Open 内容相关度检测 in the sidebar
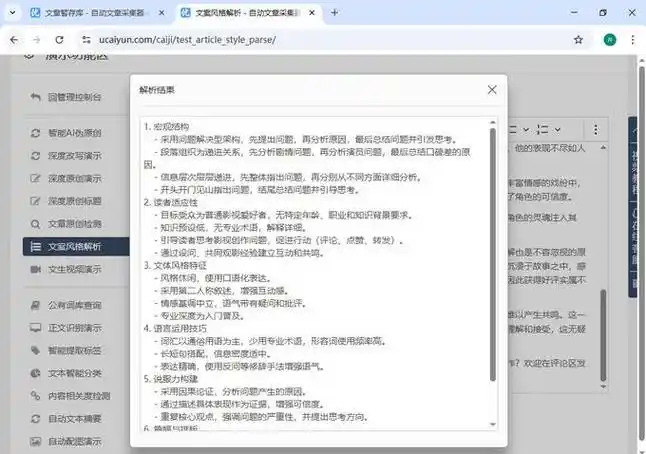The image size is (646, 454). 70,396
